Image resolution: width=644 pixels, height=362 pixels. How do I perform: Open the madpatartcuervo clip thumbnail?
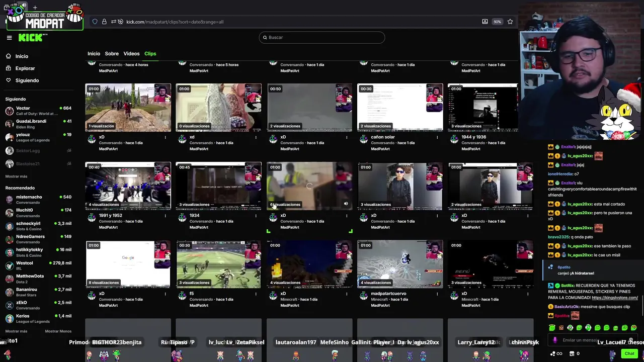[x=400, y=264]
